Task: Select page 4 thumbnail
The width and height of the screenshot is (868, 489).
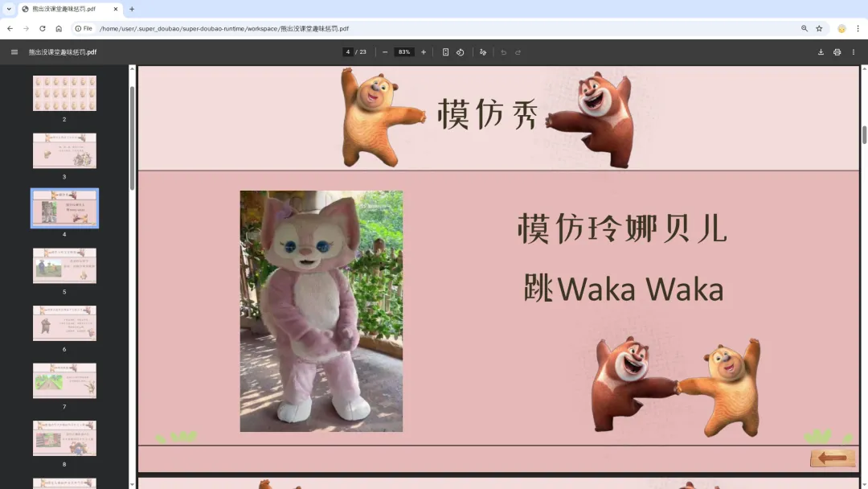Action: (64, 208)
